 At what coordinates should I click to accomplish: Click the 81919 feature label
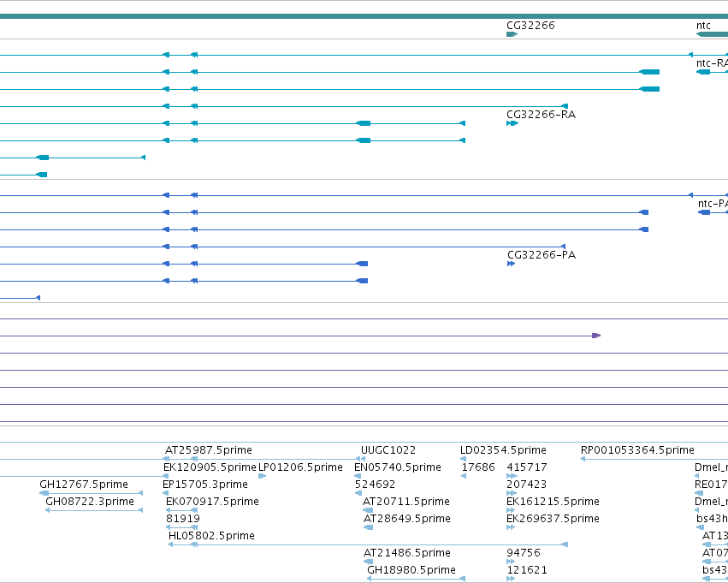point(183,519)
